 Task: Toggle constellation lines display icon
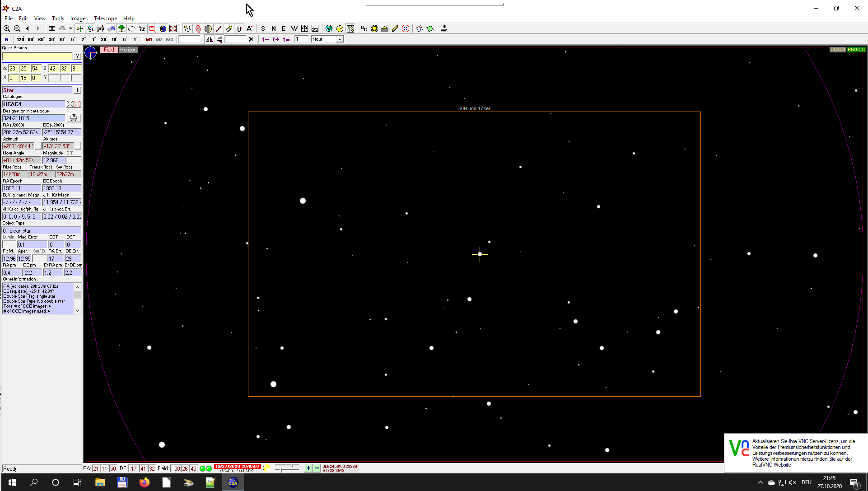[90, 28]
